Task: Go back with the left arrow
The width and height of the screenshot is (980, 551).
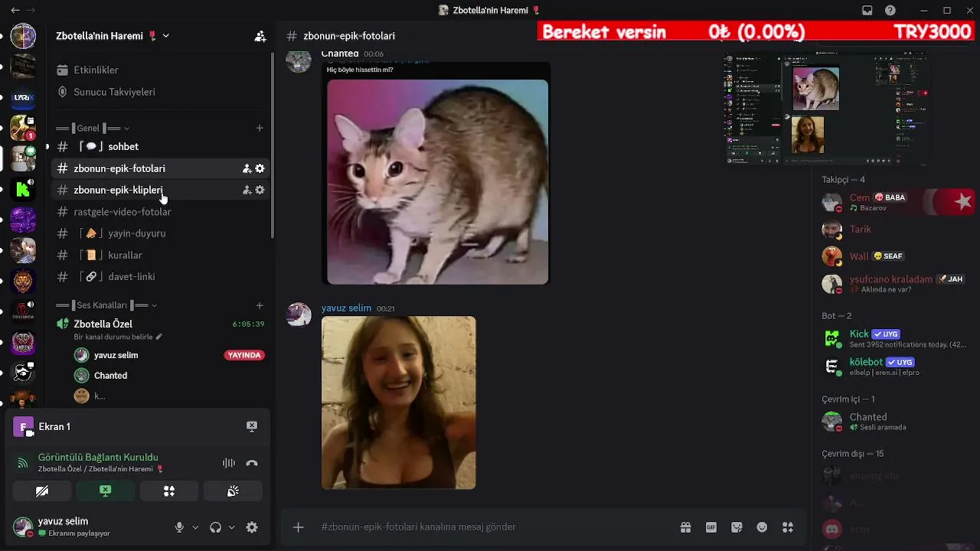Action: pyautogui.click(x=15, y=11)
